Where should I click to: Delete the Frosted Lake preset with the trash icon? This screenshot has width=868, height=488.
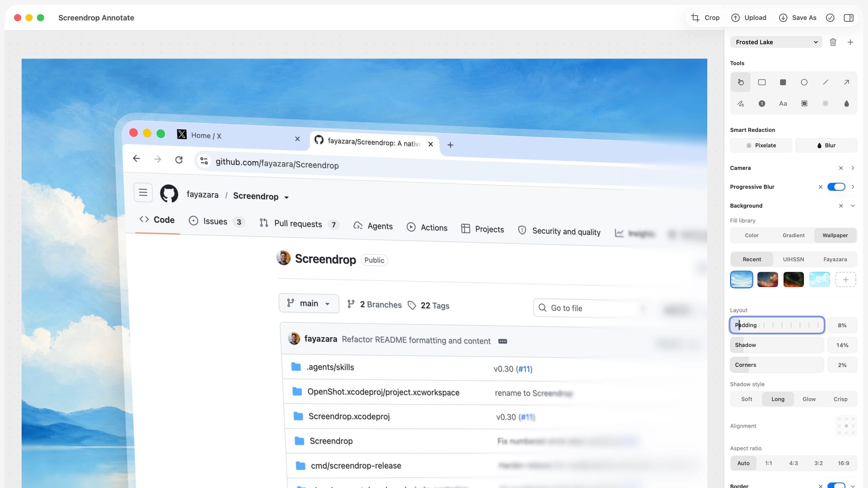[833, 42]
